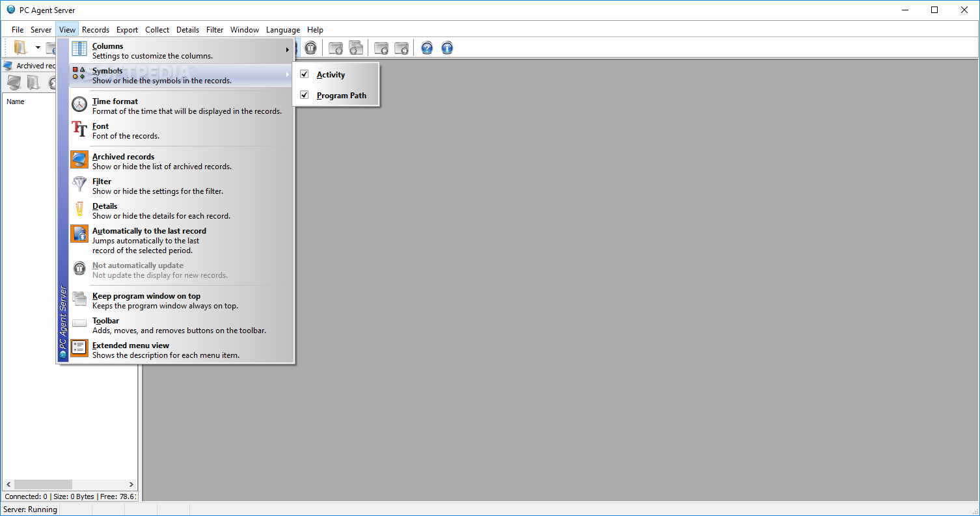Open the Export menu
Image resolution: width=980 pixels, height=516 pixels.
128,30
